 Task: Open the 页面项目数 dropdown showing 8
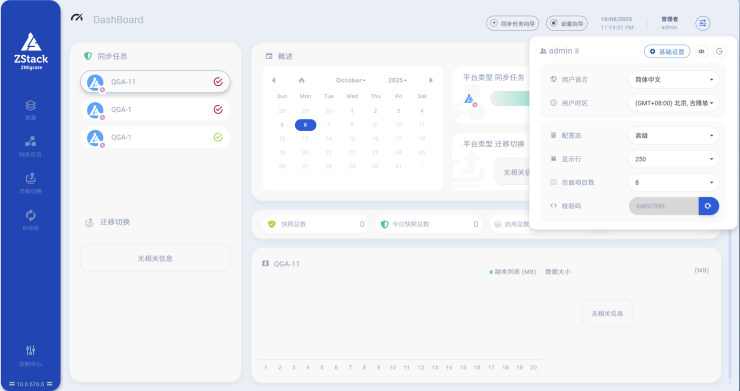tap(673, 182)
